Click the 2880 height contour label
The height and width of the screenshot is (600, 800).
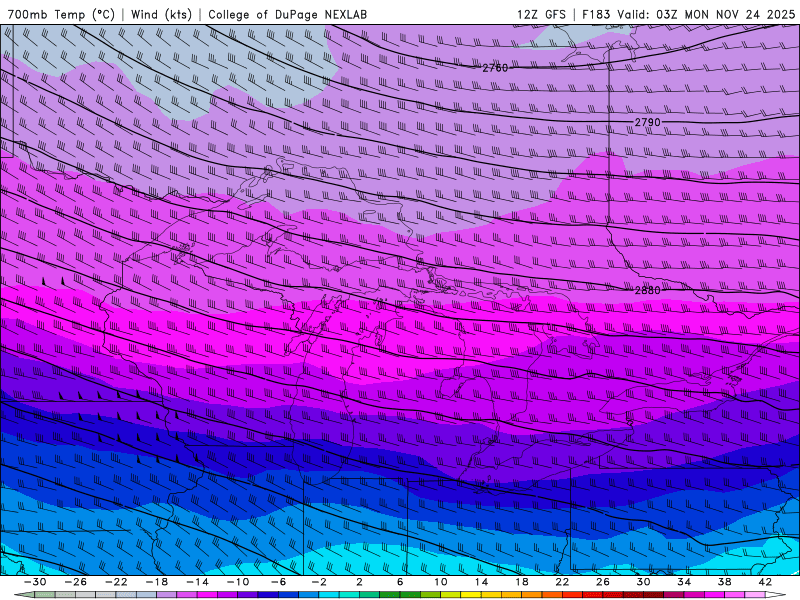pos(647,290)
